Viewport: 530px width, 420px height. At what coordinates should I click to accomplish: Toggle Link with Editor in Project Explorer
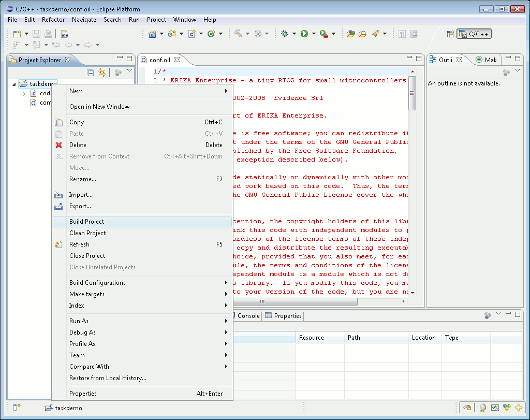coord(102,73)
